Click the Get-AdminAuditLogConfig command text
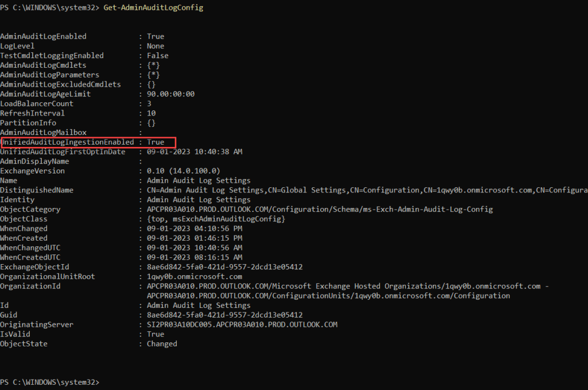The image size is (588, 390). pos(153,7)
